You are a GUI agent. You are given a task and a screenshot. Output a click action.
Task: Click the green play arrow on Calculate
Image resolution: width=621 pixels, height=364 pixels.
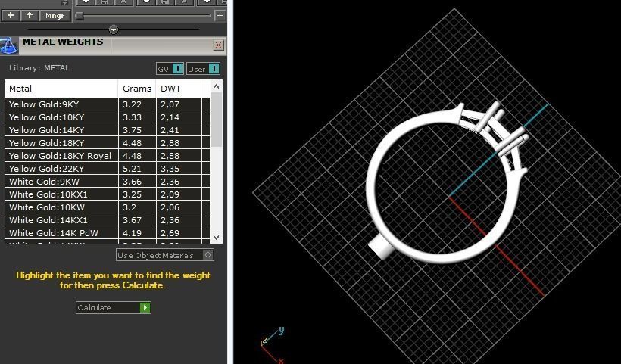pyautogui.click(x=145, y=307)
